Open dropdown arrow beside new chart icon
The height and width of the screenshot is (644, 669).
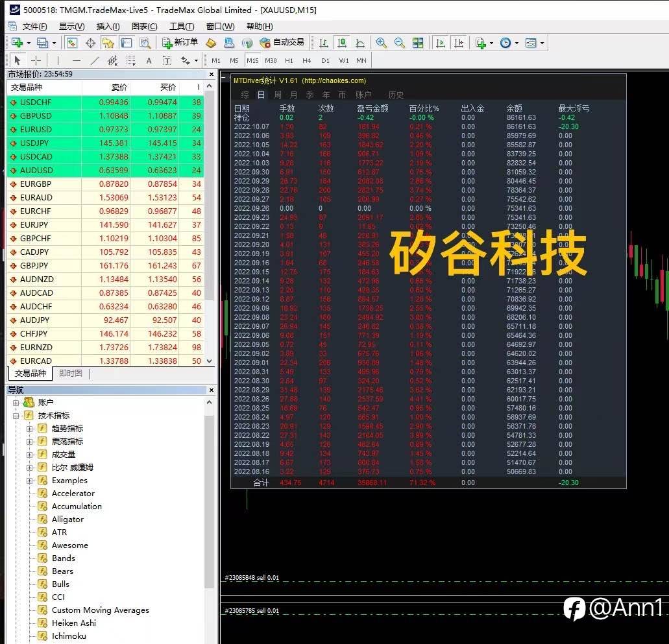(x=29, y=43)
